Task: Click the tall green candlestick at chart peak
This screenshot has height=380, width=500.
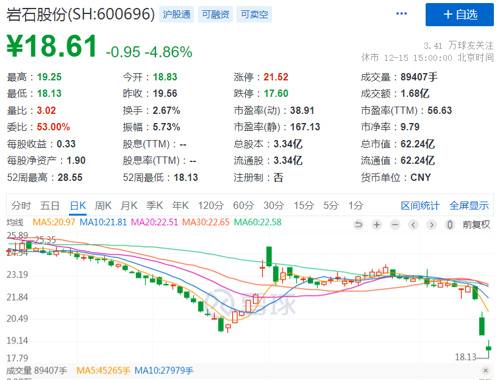Action: 269,256
